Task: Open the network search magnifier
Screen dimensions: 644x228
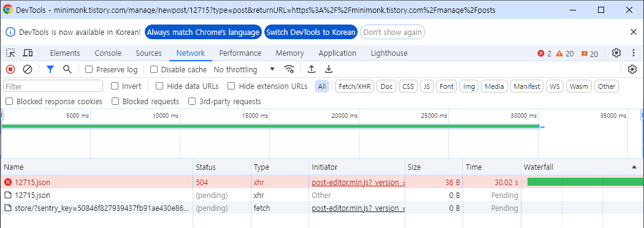Action: [67, 69]
